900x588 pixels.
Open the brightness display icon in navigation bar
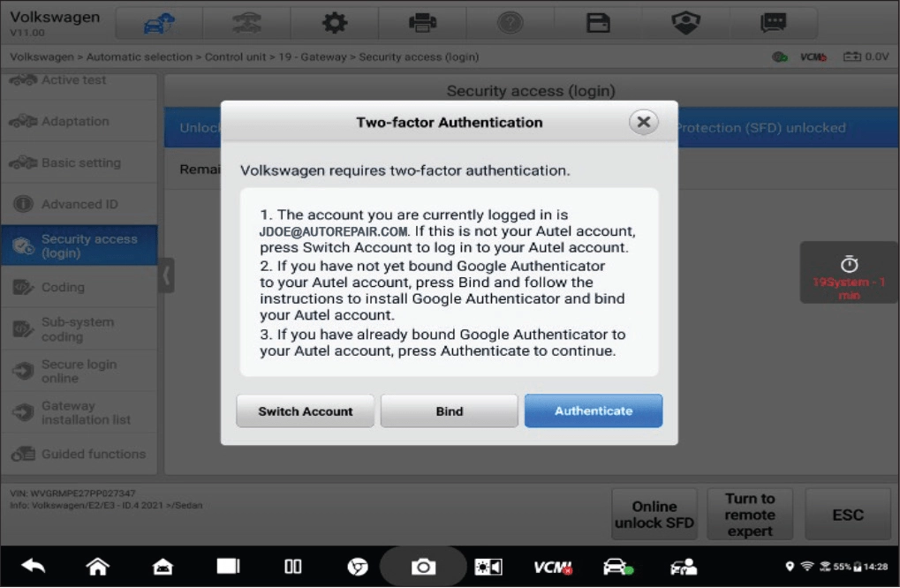[488, 567]
